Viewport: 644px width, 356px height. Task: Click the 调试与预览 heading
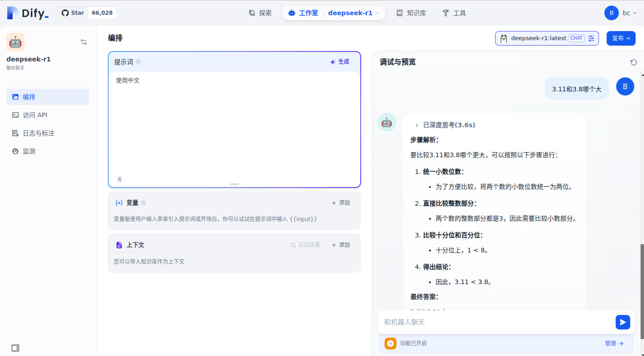(398, 62)
